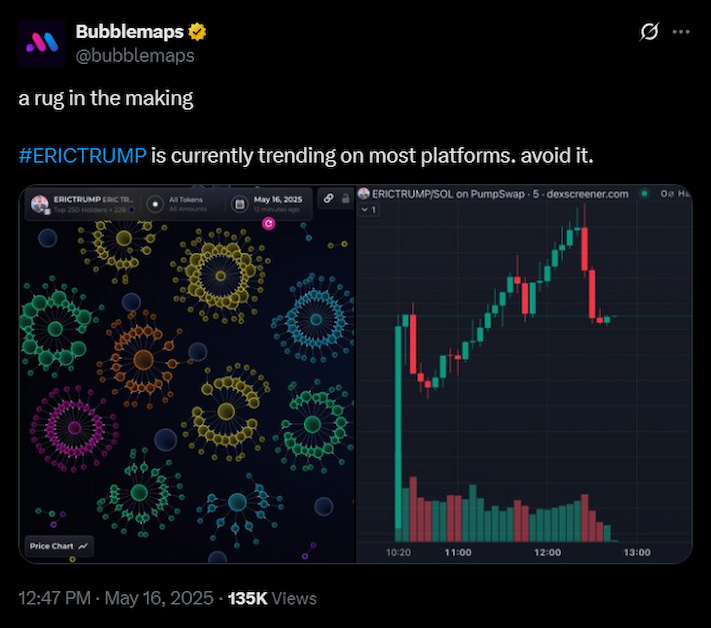
Task: Click the Price Chart button
Action: pyautogui.click(x=59, y=546)
